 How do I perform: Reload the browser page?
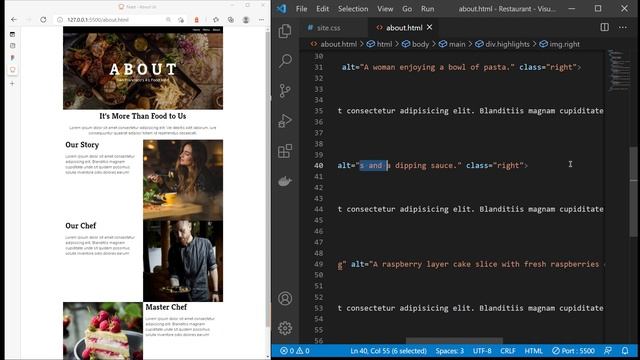[x=43, y=19]
